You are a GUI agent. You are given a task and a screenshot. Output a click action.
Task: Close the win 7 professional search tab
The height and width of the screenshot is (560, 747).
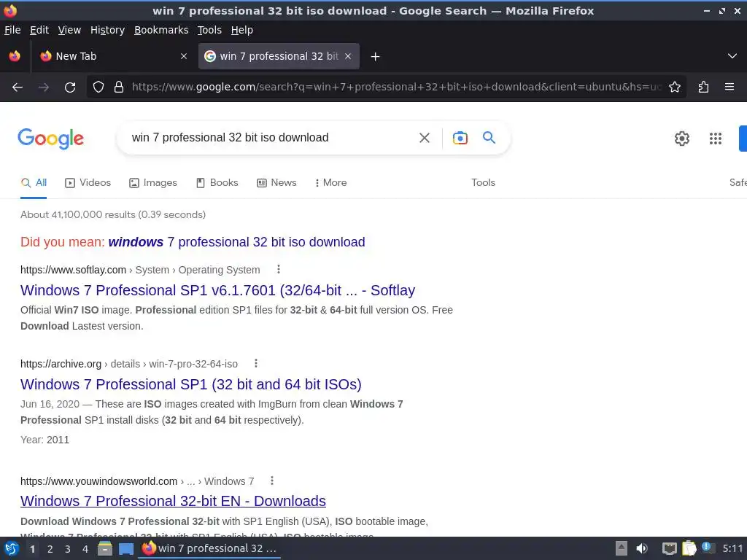click(348, 56)
